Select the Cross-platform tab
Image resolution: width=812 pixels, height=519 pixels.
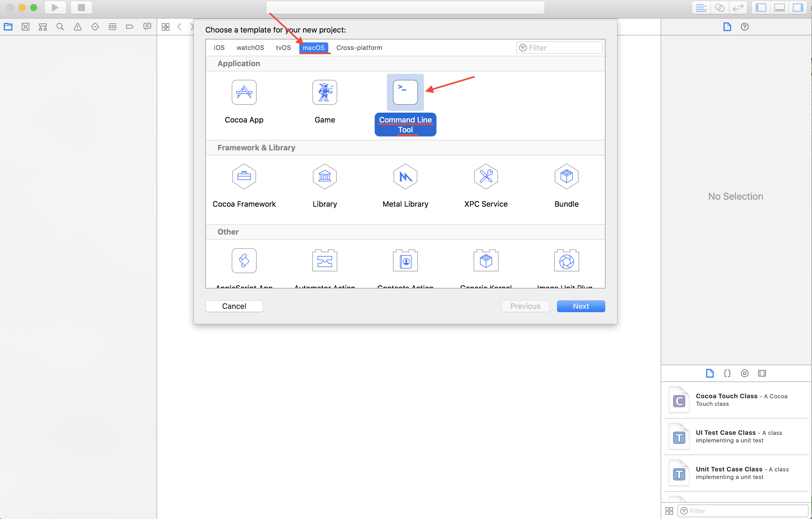tap(359, 48)
